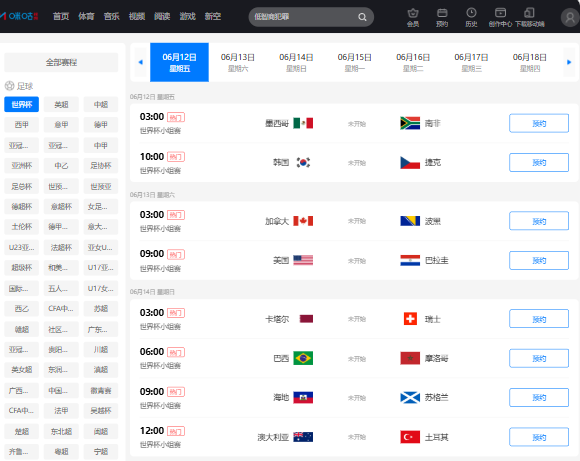Select the 足协杯 league filter
Screen dimensions: 580x461
point(101,165)
